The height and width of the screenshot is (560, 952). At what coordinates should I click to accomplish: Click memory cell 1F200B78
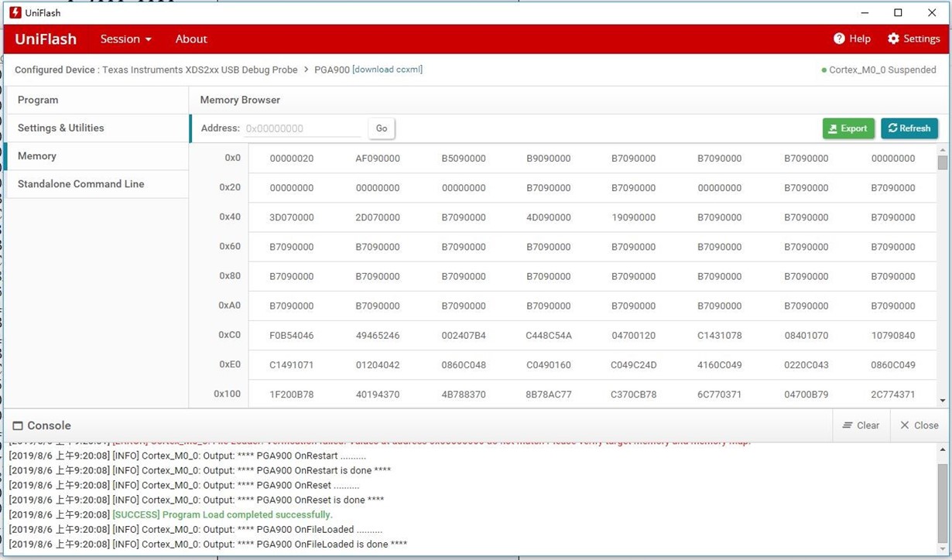pos(292,394)
